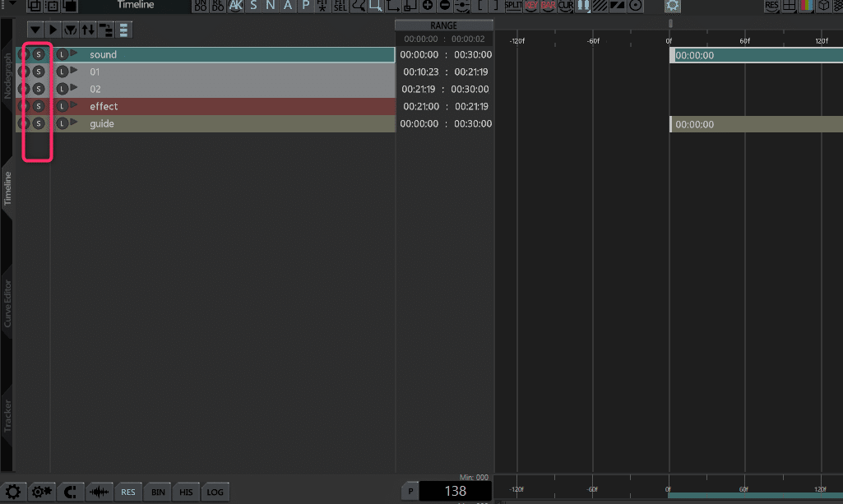The height and width of the screenshot is (504, 843).
Task: Click the waveform audio icon at bottom
Action: [x=99, y=492]
